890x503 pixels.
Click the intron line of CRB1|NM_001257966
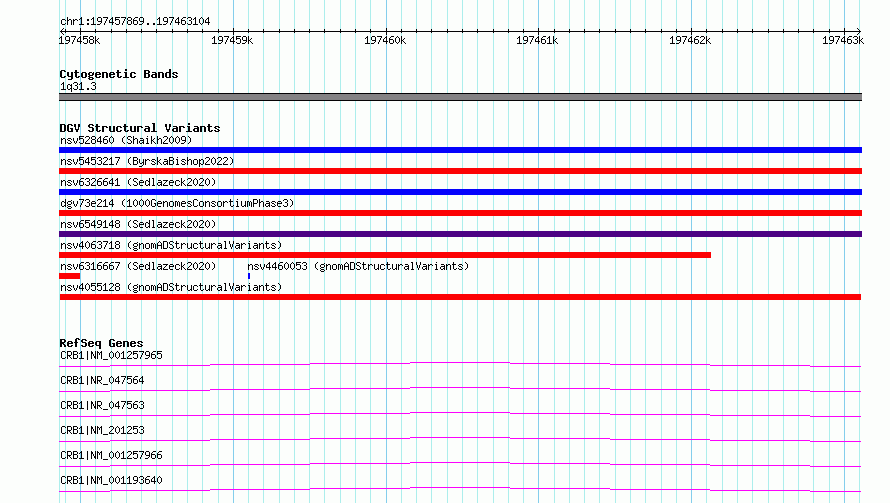point(460,463)
